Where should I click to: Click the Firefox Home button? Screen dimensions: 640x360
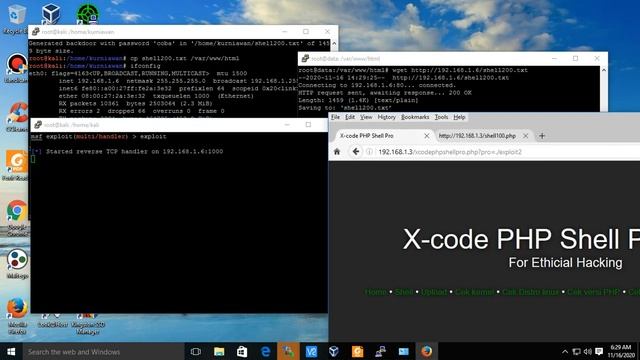337,152
